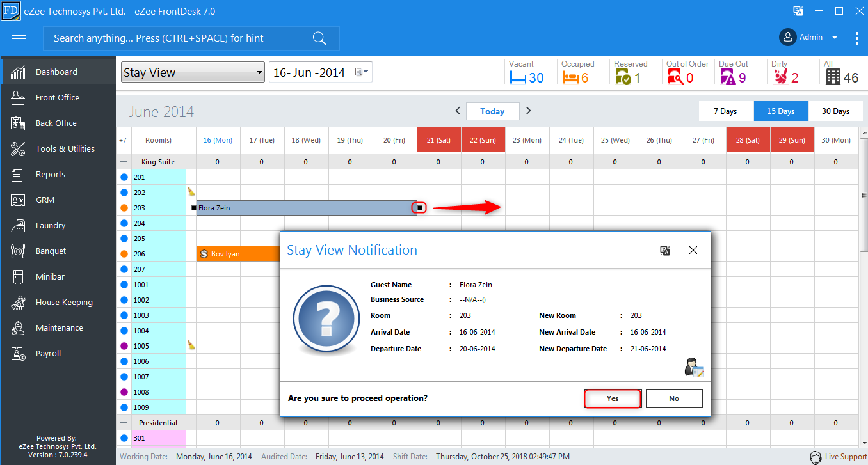The width and height of the screenshot is (868, 465).
Task: Open GRM in sidebar
Action: [58, 200]
